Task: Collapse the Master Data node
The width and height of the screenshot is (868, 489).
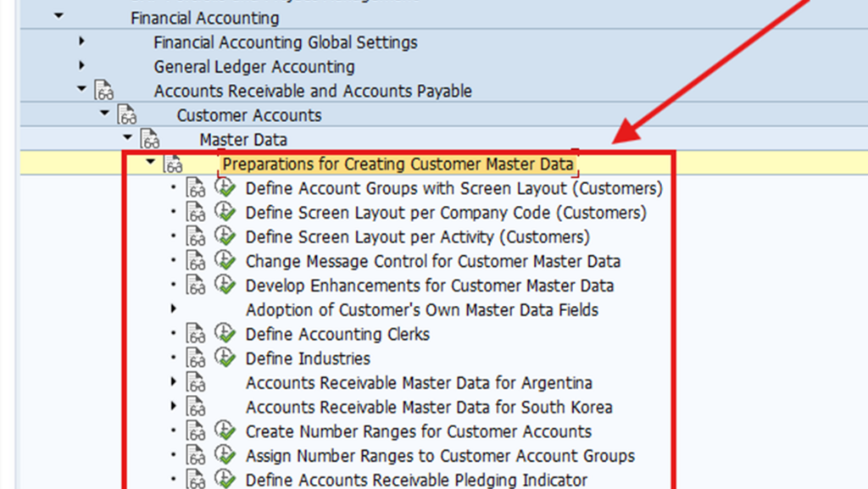Action: pyautogui.click(x=127, y=138)
